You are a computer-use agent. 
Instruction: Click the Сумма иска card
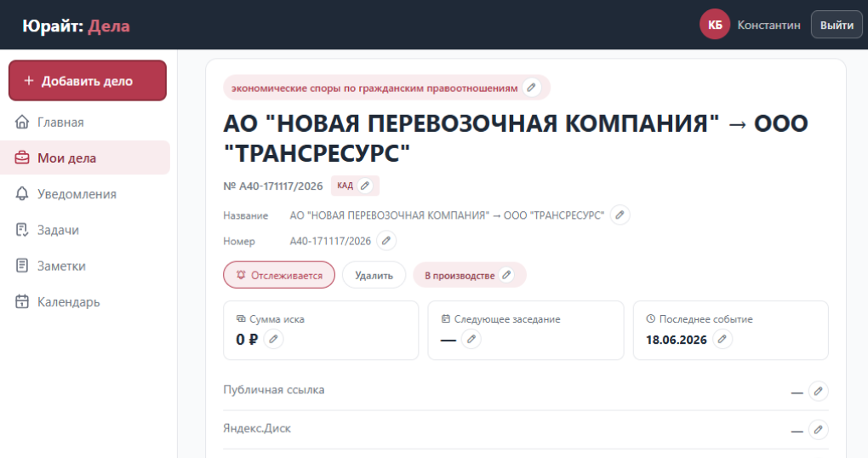321,330
